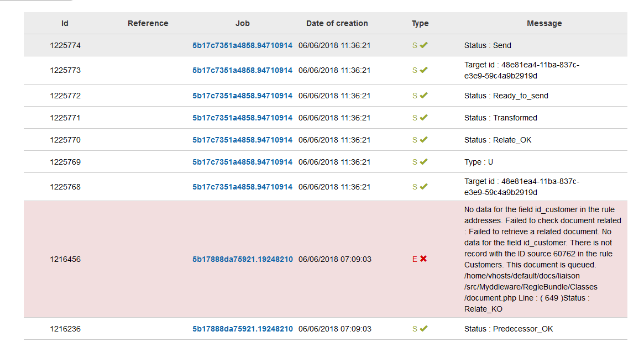This screenshot has width=644, height=342.
Task: Open the job link beside entry 1225771
Action: pyautogui.click(x=242, y=118)
